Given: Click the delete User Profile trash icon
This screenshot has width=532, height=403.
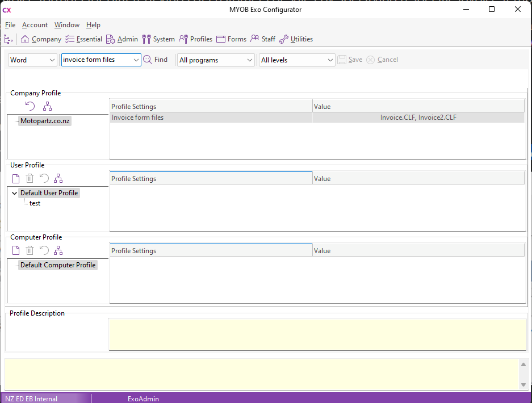Looking at the screenshot, I should tap(30, 178).
